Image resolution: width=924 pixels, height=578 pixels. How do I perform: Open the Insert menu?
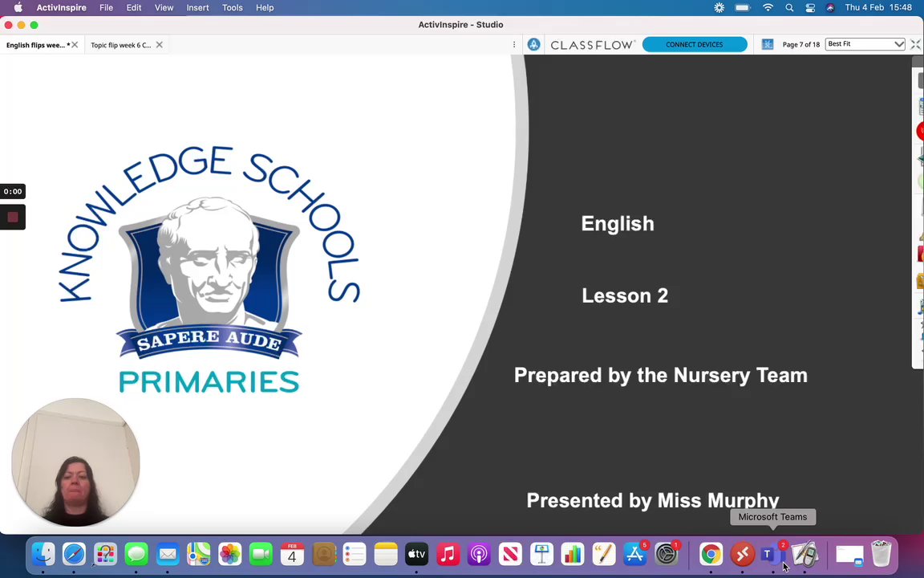(x=197, y=8)
